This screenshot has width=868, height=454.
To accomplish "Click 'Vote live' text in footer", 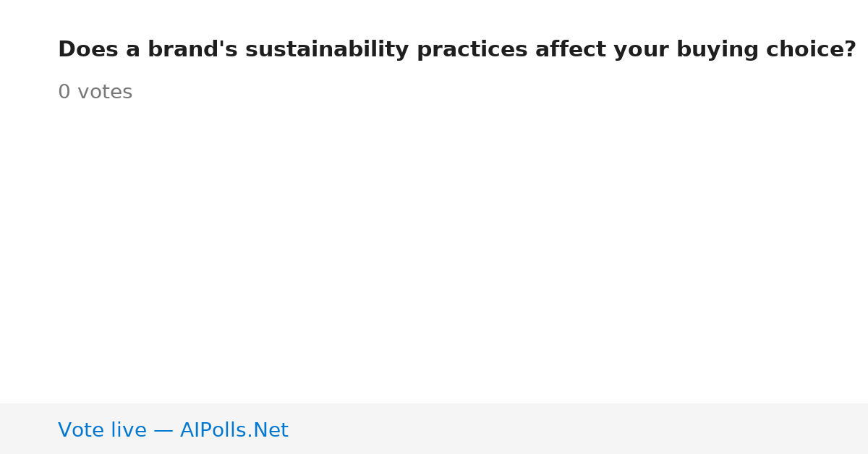I will [102, 431].
